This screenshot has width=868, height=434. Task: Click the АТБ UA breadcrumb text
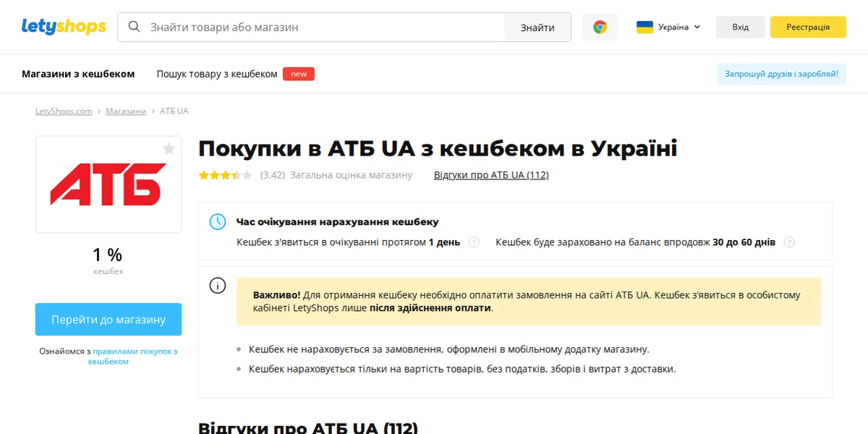(x=174, y=111)
